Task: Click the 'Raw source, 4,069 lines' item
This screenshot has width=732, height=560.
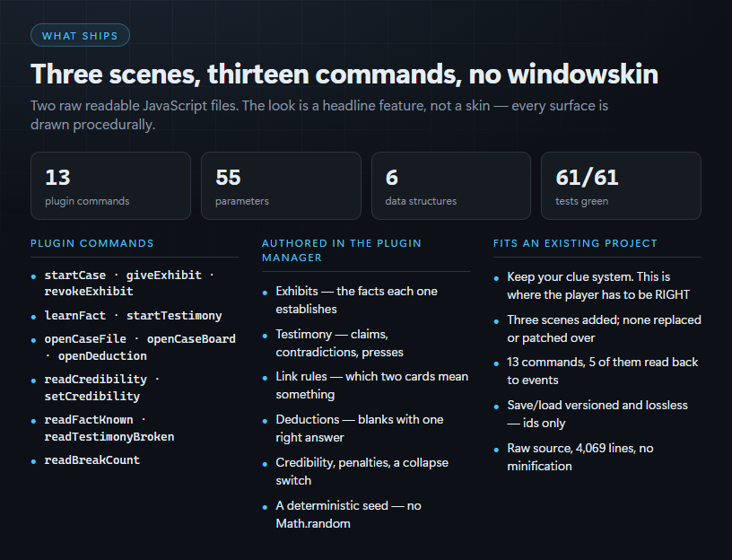Action: [580, 457]
